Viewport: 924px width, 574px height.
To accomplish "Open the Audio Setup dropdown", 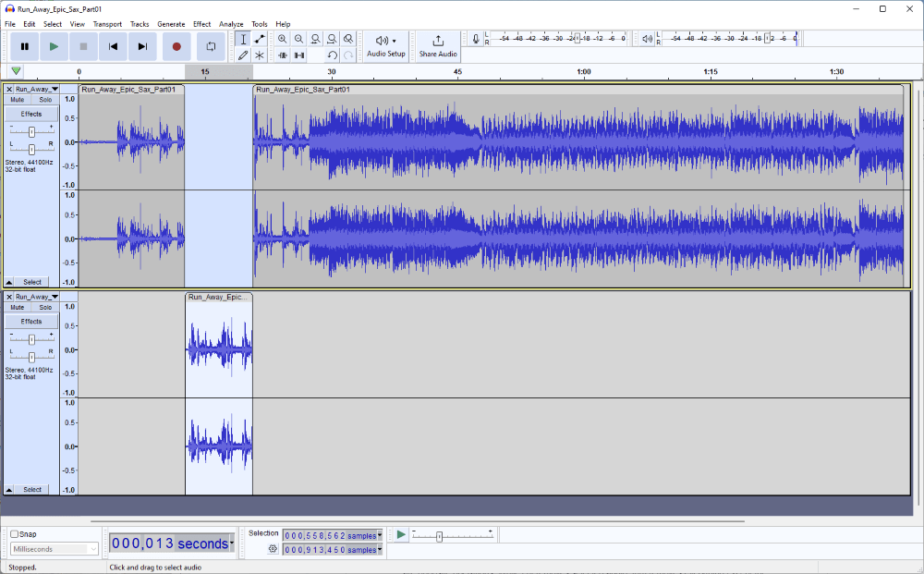I will click(x=386, y=46).
